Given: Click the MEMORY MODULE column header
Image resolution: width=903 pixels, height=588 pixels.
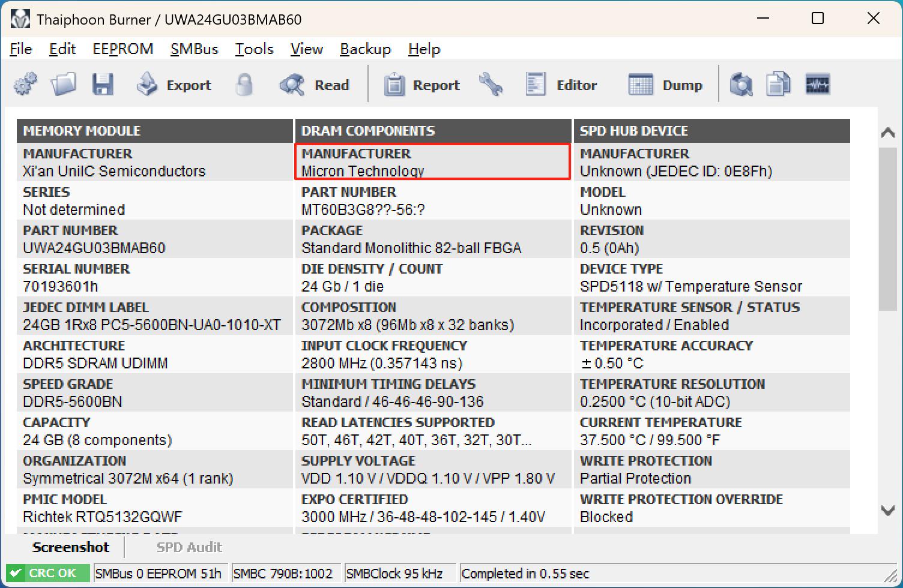Looking at the screenshot, I should (154, 131).
